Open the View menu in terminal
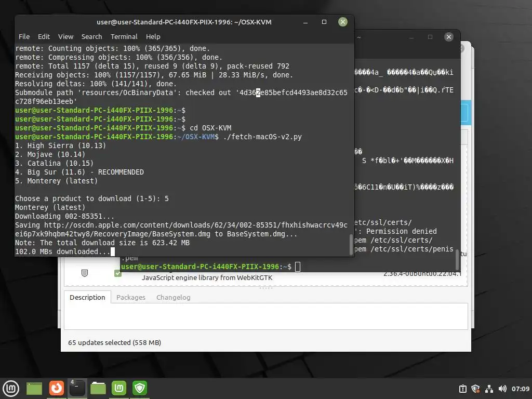532x399 pixels. coord(65,36)
